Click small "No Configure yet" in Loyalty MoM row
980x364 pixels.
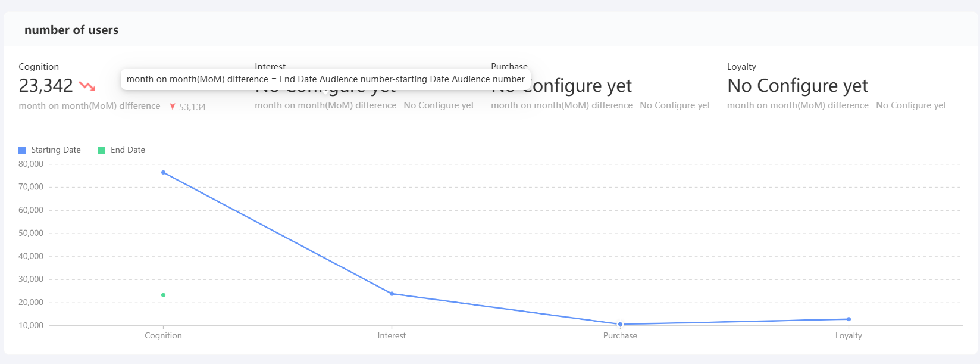911,105
